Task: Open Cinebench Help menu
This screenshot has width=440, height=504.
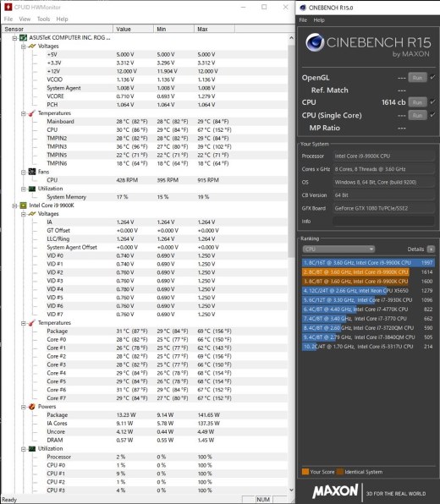Action: [x=319, y=20]
